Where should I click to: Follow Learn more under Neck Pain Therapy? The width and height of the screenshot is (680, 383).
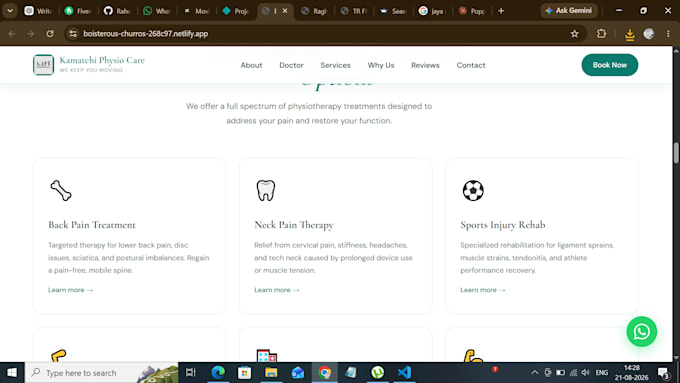[277, 290]
